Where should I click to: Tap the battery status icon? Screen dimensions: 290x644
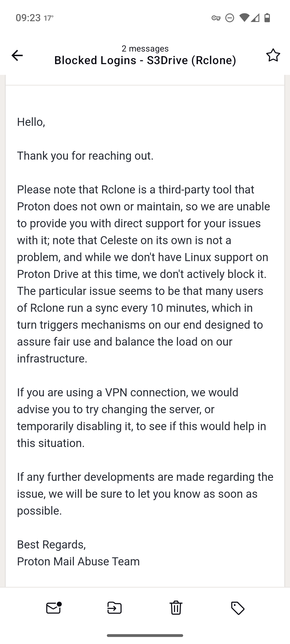tap(267, 18)
